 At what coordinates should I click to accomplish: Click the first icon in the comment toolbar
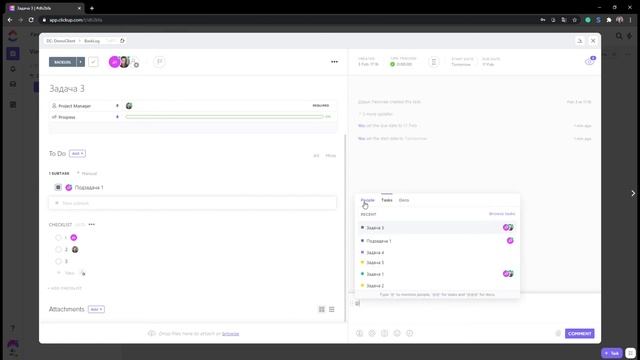coord(360,333)
